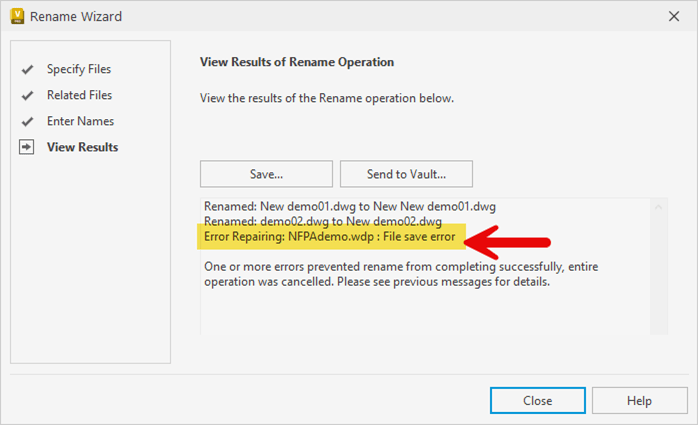Select the Specify Files step
The image size is (698, 425).
pyautogui.click(x=79, y=69)
